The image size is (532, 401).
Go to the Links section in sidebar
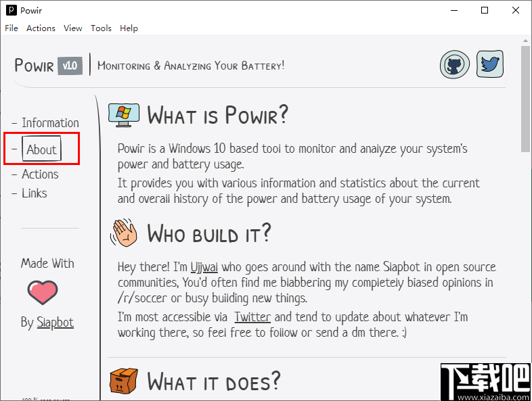pyautogui.click(x=35, y=193)
